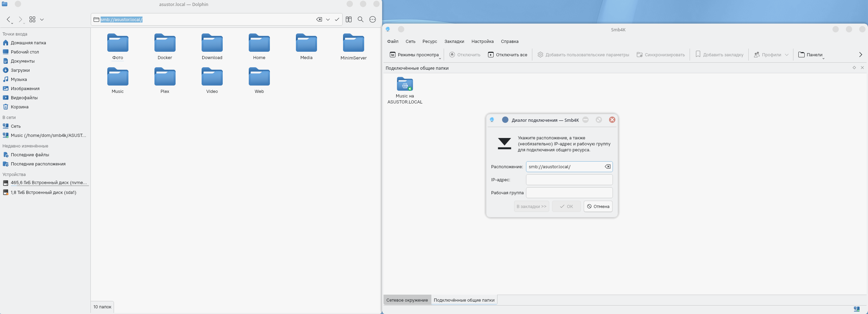Expand Dolphin location history dropdown
The width and height of the screenshot is (868, 314).
(328, 19)
